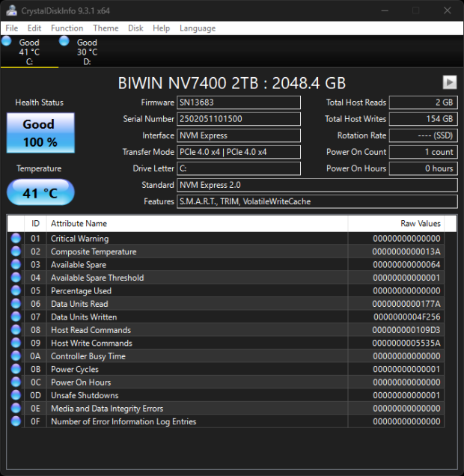Open the Language menu
The height and width of the screenshot is (476, 464).
(x=198, y=28)
